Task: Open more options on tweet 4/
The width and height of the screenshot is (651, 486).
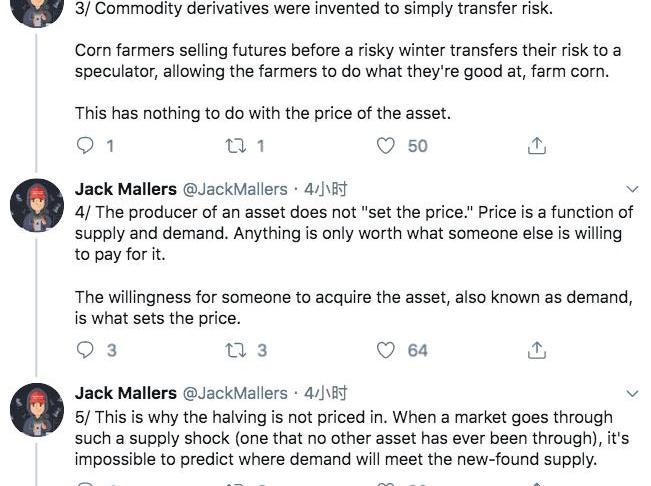Action: point(632,189)
